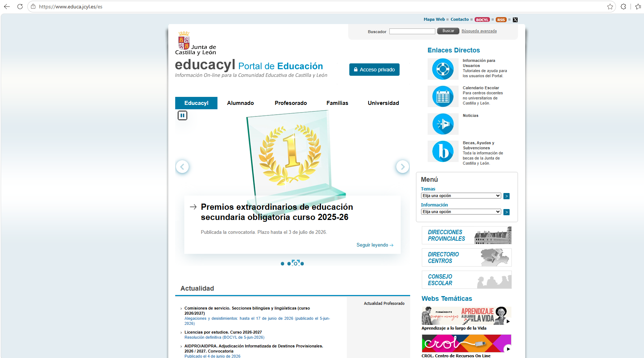Open the Actualidad Profesorado link
This screenshot has width=644, height=358.
384,303
